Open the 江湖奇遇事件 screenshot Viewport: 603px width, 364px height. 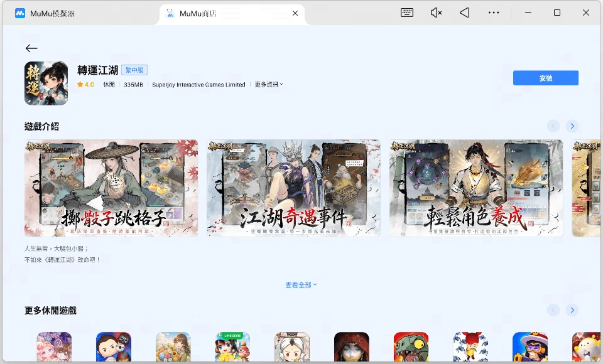point(293,188)
